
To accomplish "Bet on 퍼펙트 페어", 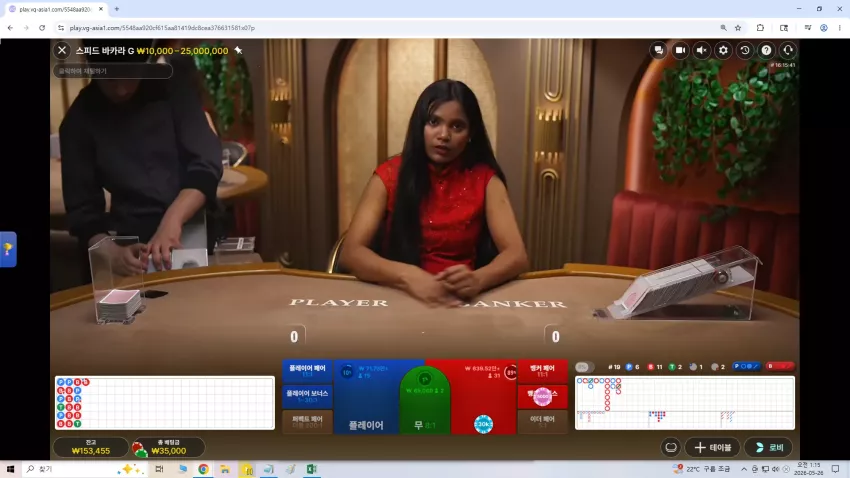I will 307,422.
